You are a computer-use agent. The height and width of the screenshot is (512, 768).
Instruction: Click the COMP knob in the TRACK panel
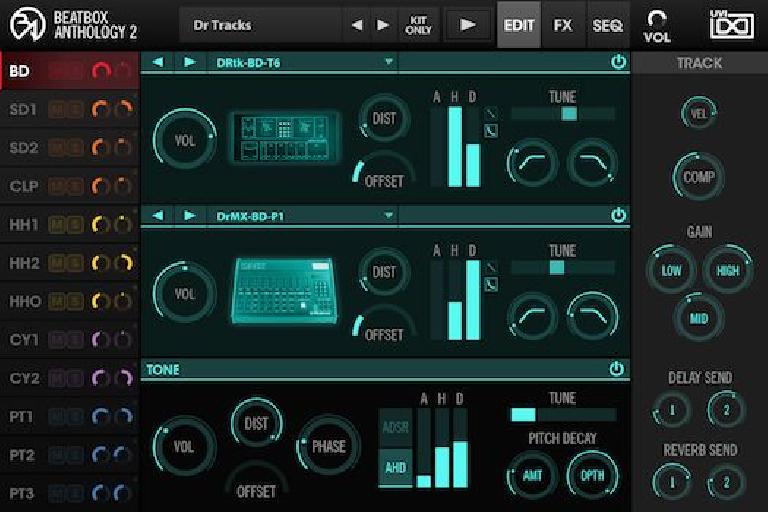coord(699,177)
